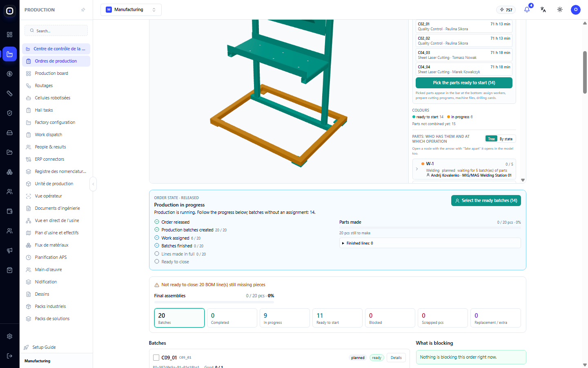Open the megaphone icon in the left rail
Screen dimensions: 588x368
(x=10, y=250)
